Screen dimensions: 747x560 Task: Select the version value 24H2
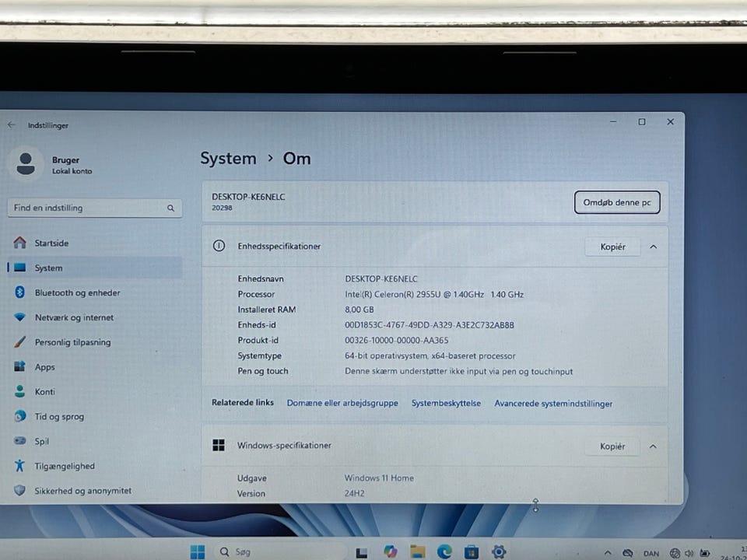(355, 493)
